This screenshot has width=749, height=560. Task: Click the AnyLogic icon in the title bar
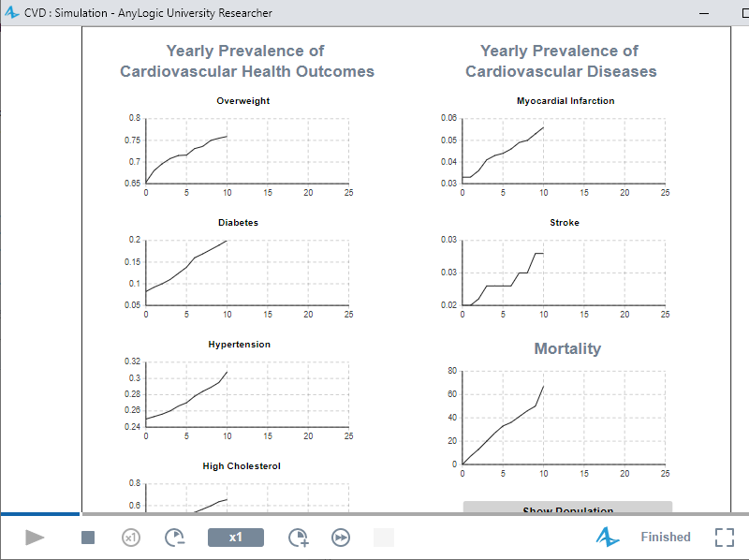pos(11,12)
